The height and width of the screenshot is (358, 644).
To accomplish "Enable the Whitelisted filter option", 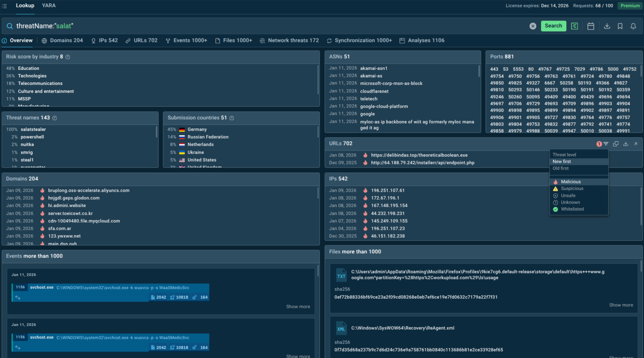I will [572, 209].
